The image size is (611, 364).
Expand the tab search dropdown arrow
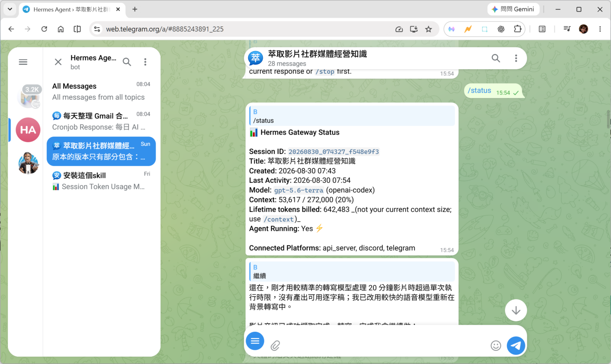pyautogui.click(x=10, y=9)
